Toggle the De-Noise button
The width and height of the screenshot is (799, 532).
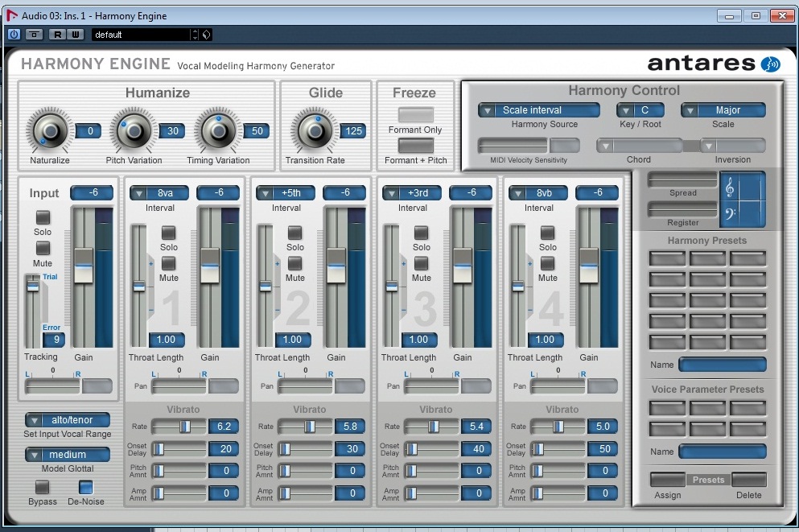pyautogui.click(x=86, y=487)
